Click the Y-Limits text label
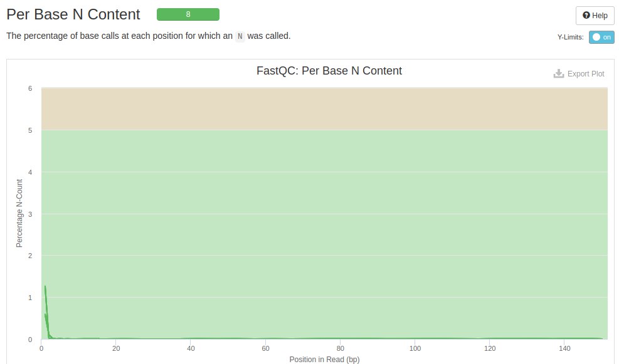619x364 pixels. click(570, 38)
